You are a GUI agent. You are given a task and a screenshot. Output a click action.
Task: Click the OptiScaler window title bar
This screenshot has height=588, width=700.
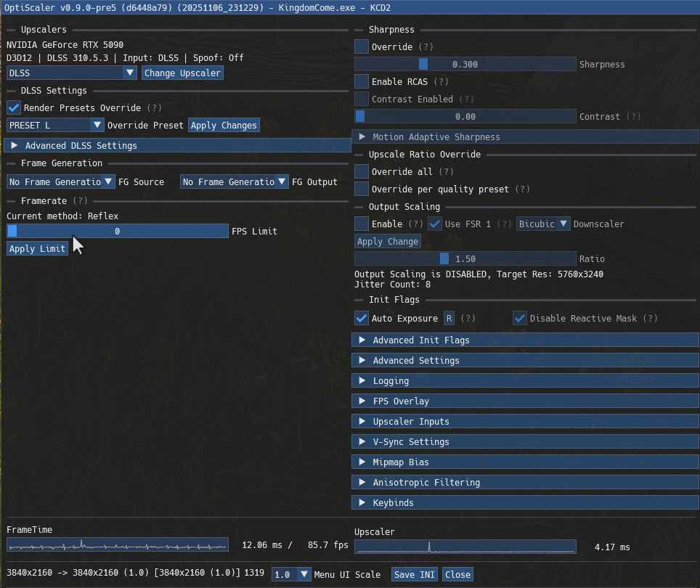click(350, 7)
